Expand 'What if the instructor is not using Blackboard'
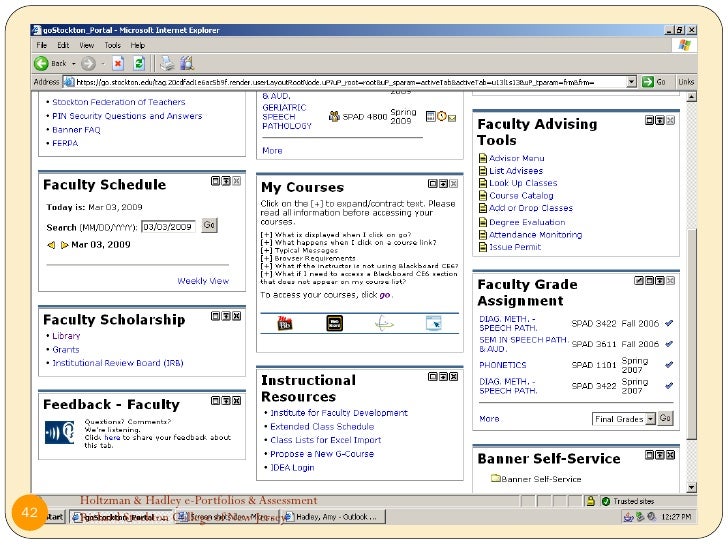 click(266, 266)
